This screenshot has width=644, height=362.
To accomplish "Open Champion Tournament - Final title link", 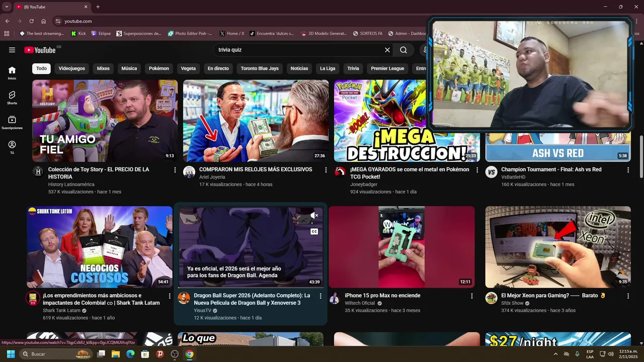I will tap(551, 169).
